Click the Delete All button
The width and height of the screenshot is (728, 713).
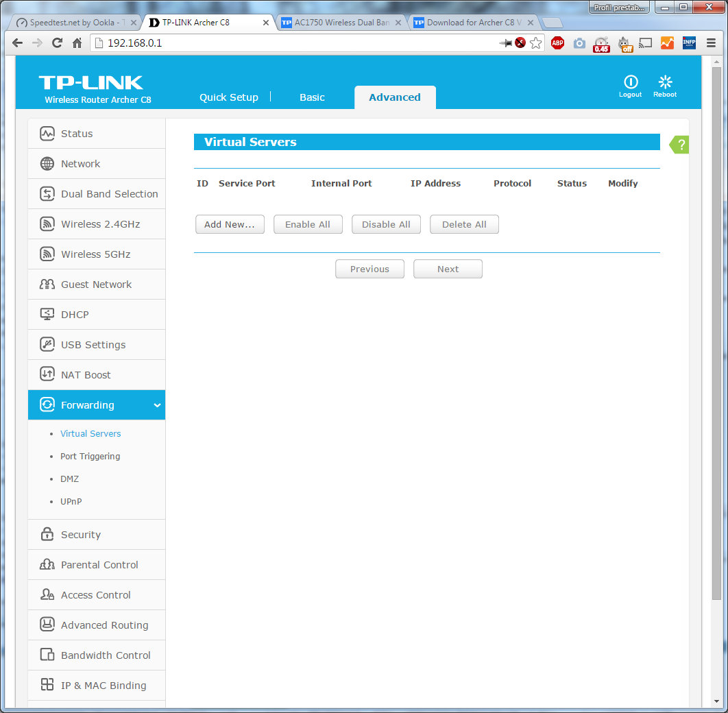click(464, 224)
